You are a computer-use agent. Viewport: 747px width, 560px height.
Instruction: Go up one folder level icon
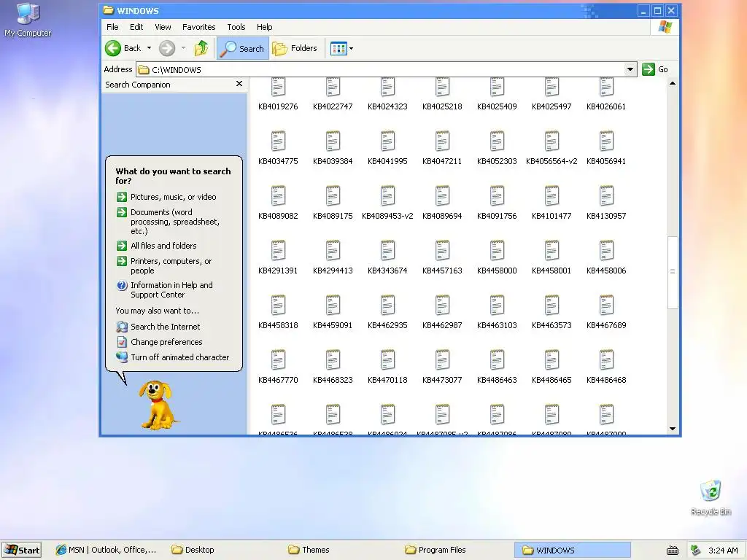[x=201, y=48]
